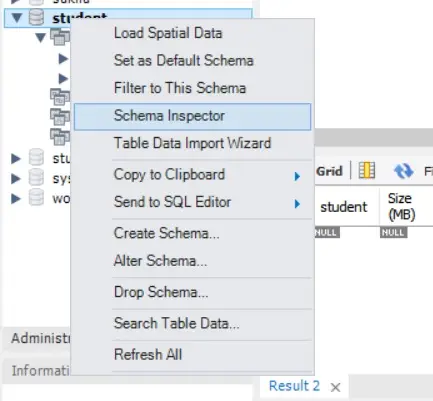This screenshot has height=401, width=433.
Task: Expand the sys schema node
Action: [x=16, y=179]
